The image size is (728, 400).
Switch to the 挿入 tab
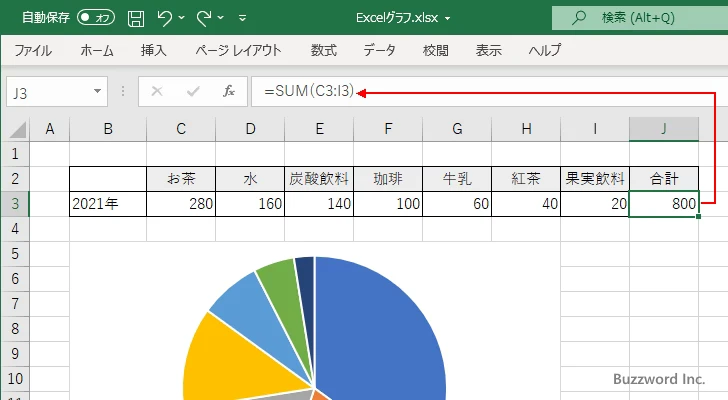tap(154, 50)
